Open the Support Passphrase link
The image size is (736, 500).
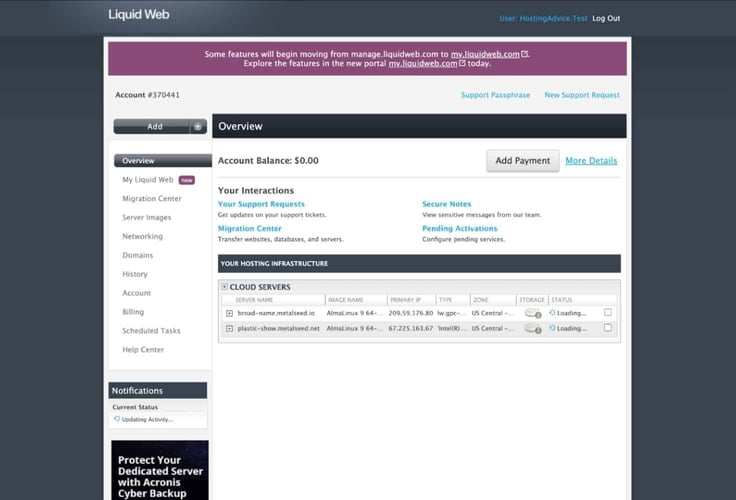pyautogui.click(x=495, y=95)
